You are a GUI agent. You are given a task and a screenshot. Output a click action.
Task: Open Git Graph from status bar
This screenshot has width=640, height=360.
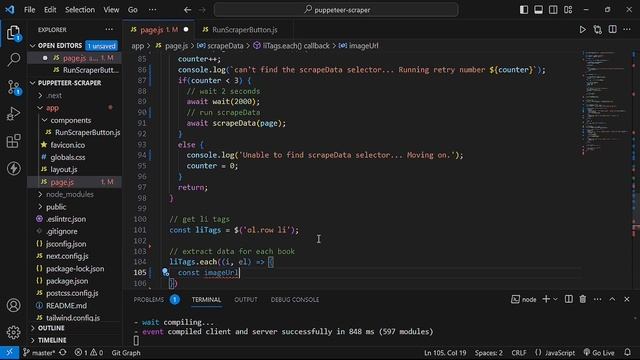[126, 353]
